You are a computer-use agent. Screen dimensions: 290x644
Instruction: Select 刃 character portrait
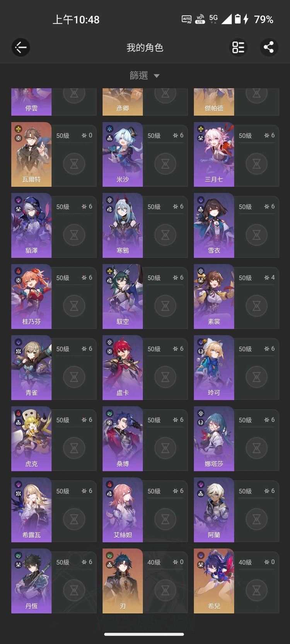point(123,581)
